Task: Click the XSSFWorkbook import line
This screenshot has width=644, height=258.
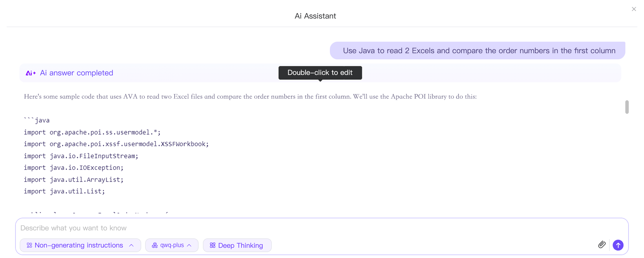Action: click(x=116, y=144)
